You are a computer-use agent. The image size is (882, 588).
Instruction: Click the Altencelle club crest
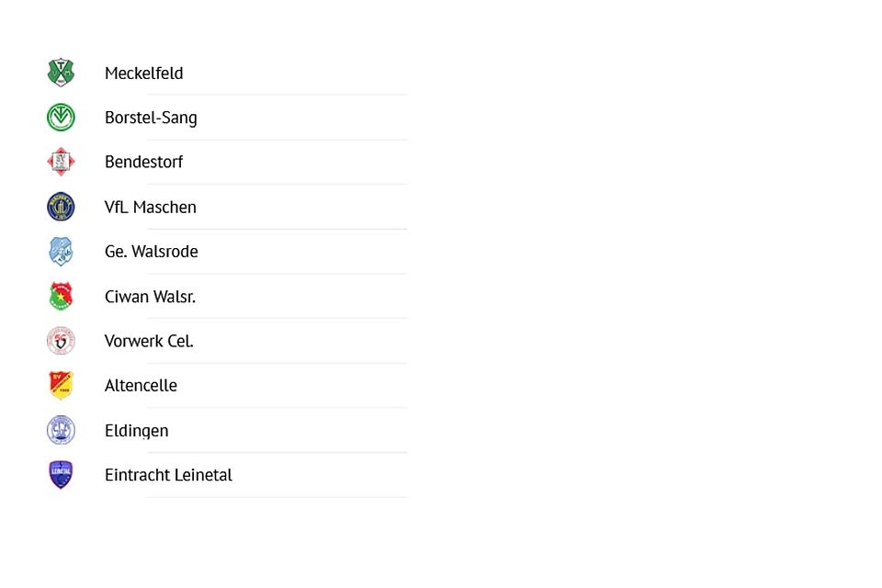tap(61, 385)
